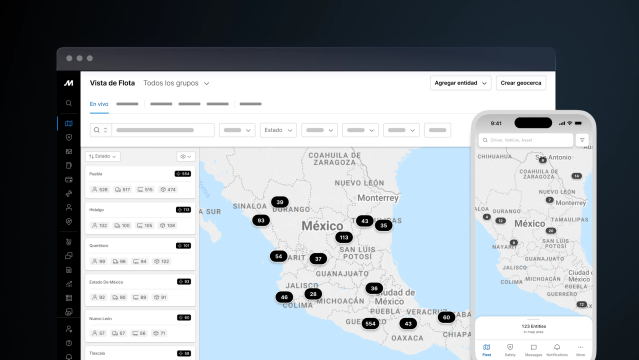Toggle map visibility eye dropdown
Viewport: 639px width, 360px height.
(x=186, y=157)
